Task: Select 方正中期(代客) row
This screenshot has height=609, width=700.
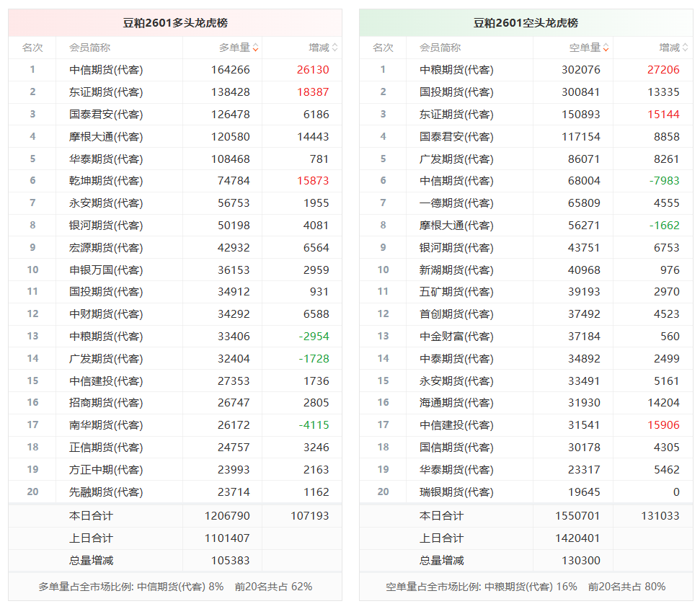Action: (175, 470)
